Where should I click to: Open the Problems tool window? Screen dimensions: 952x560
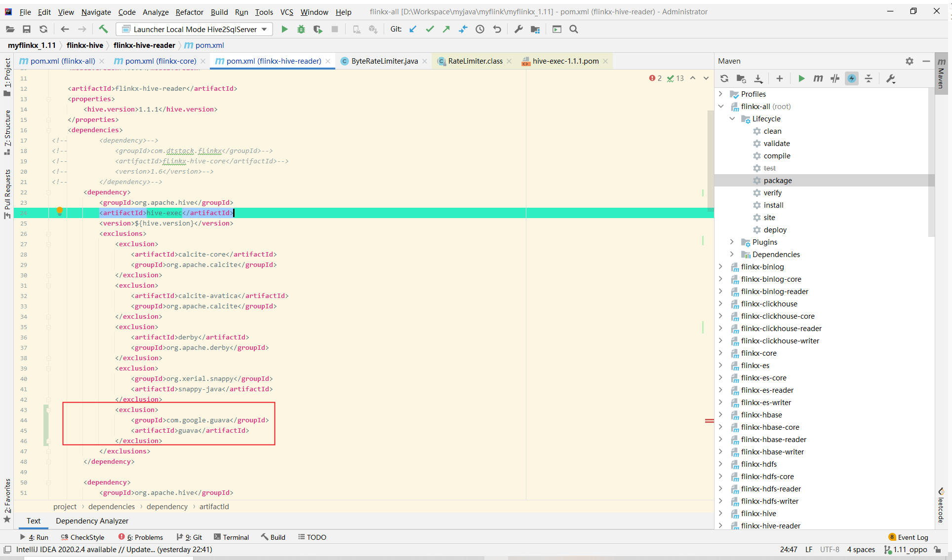pos(141,537)
